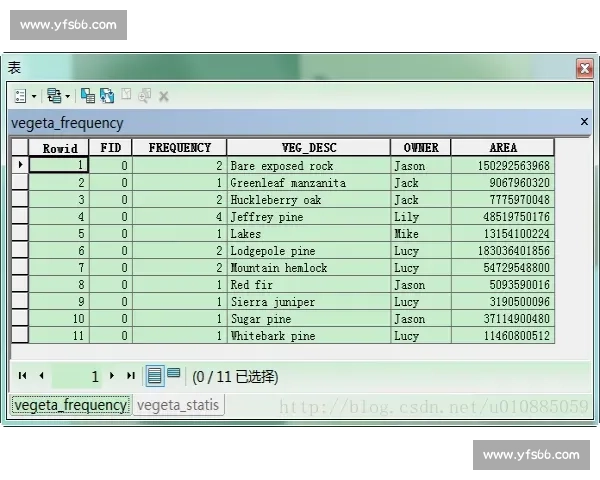
Task: Go to the next record
Action: (112, 376)
